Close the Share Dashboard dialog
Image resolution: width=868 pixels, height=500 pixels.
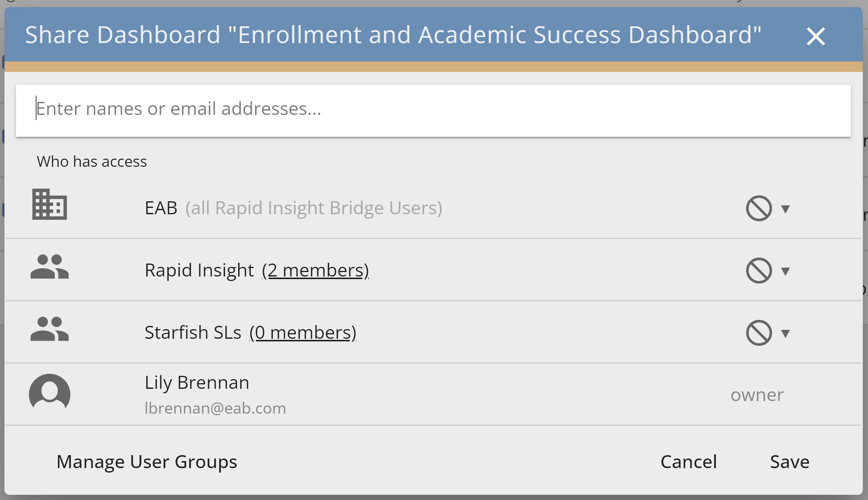(816, 36)
